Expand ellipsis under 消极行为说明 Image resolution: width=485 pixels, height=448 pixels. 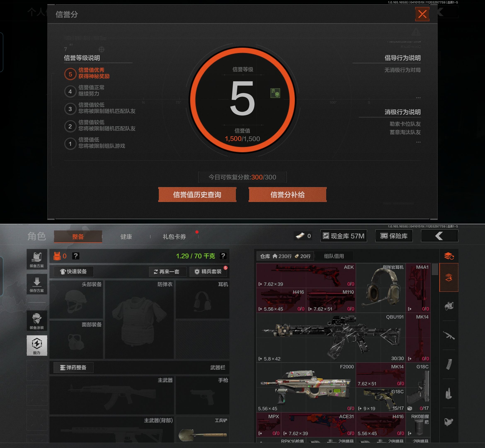click(x=418, y=142)
